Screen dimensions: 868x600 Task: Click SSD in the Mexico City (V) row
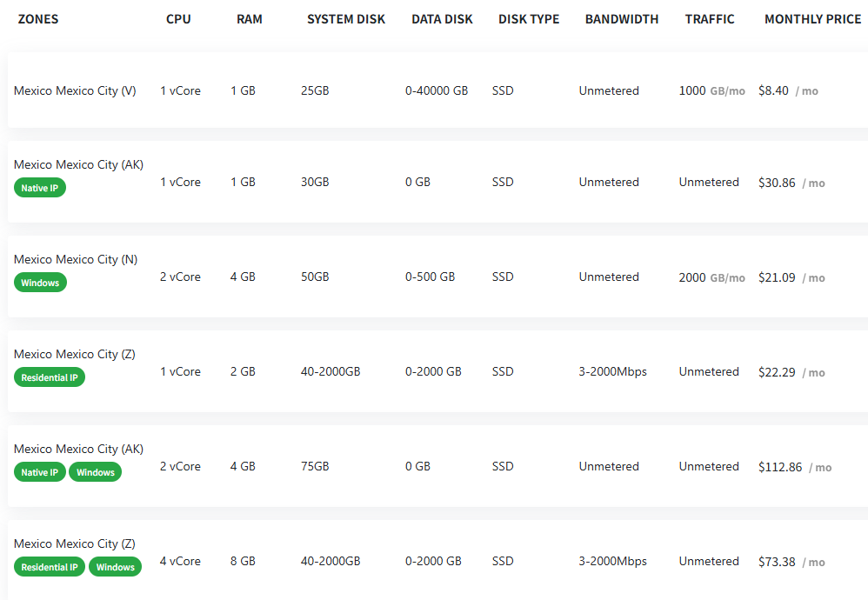(x=503, y=90)
